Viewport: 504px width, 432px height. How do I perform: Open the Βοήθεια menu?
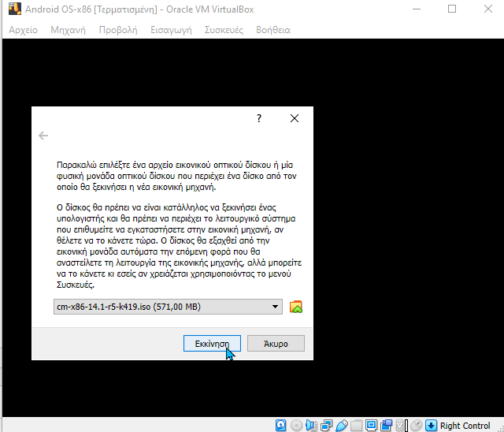(x=273, y=30)
